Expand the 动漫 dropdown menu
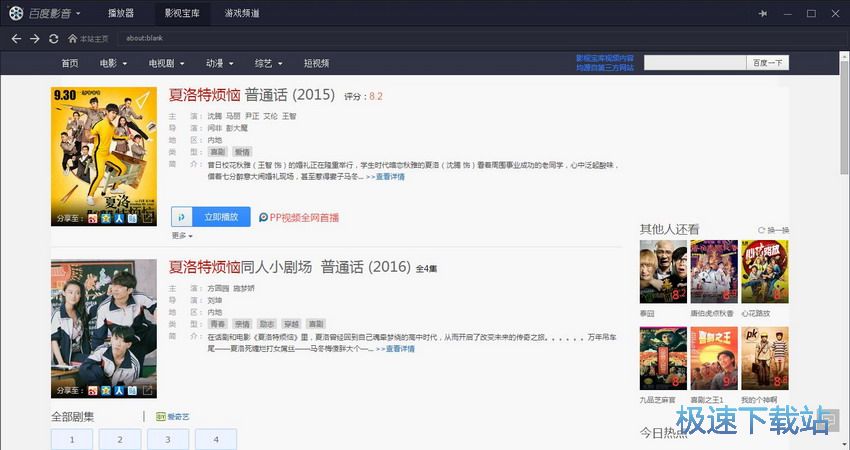This screenshot has width=850, height=450. pyautogui.click(x=220, y=63)
